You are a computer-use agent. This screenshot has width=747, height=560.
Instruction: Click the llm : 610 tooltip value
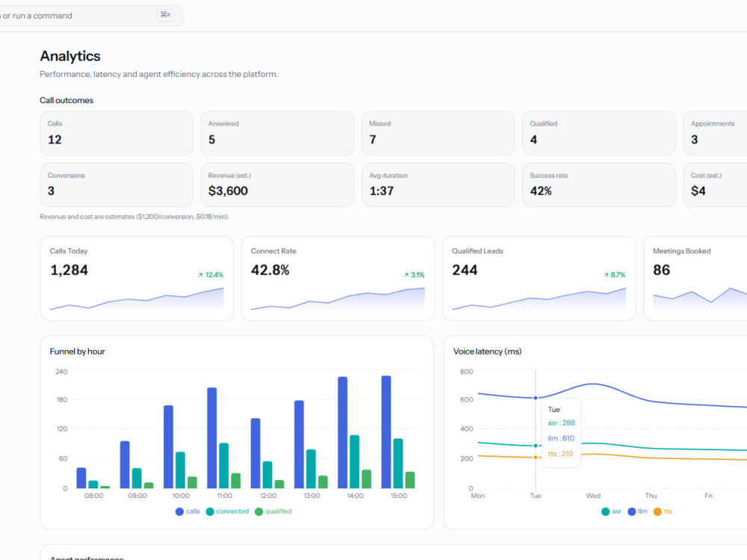coord(561,438)
